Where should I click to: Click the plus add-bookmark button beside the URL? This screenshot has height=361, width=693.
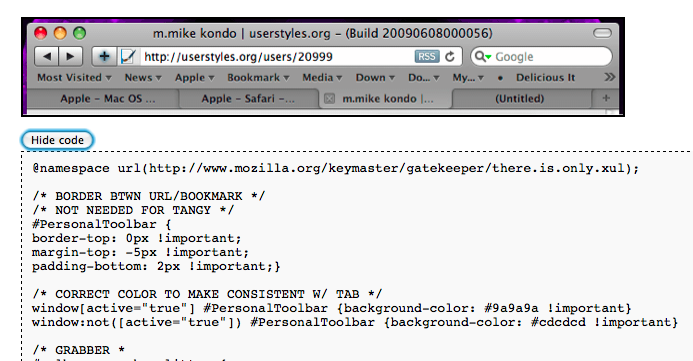coord(104,57)
